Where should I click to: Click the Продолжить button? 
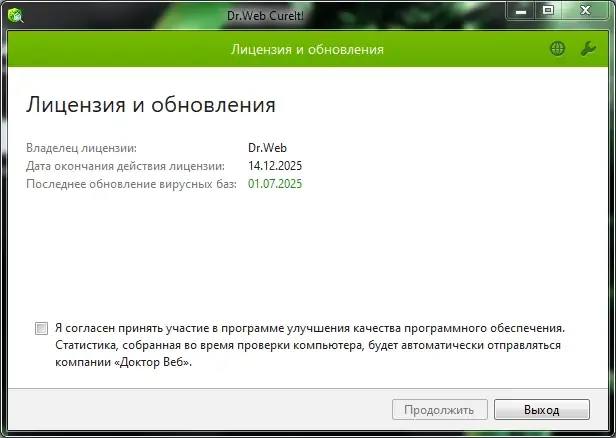(x=440, y=410)
